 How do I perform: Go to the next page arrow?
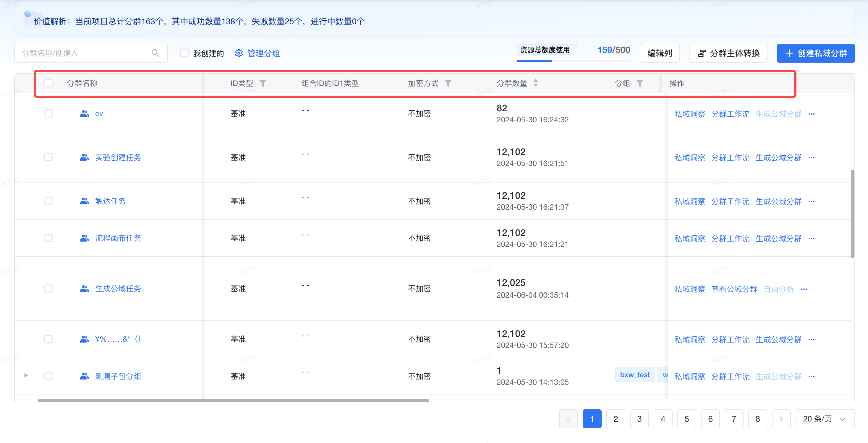(x=781, y=419)
